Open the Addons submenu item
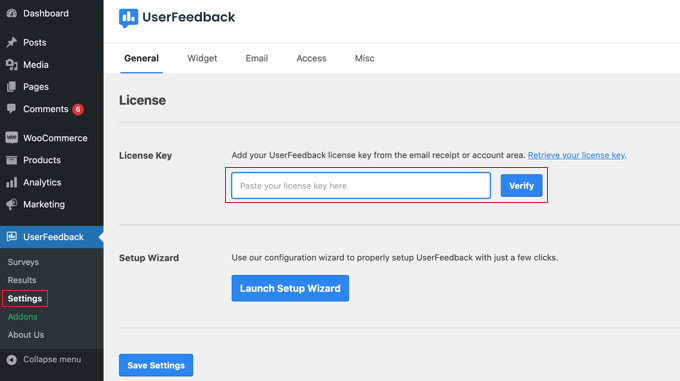The image size is (680, 381). pyautogui.click(x=23, y=316)
